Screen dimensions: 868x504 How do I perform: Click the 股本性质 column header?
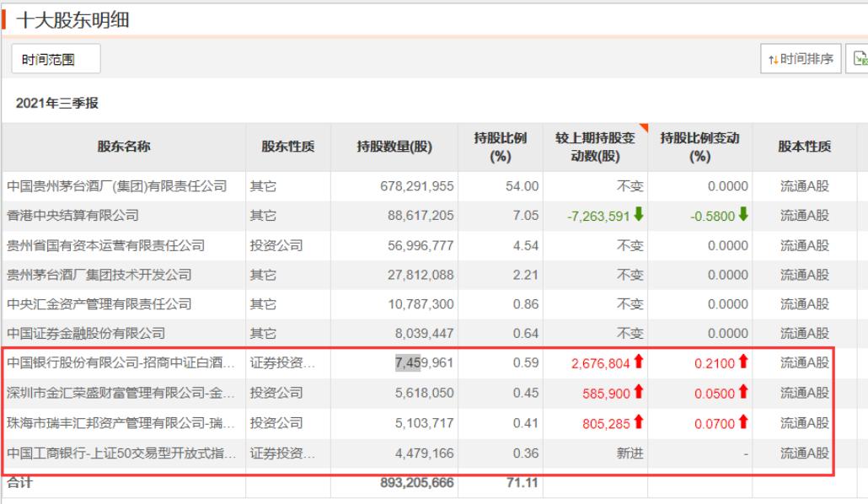click(804, 146)
